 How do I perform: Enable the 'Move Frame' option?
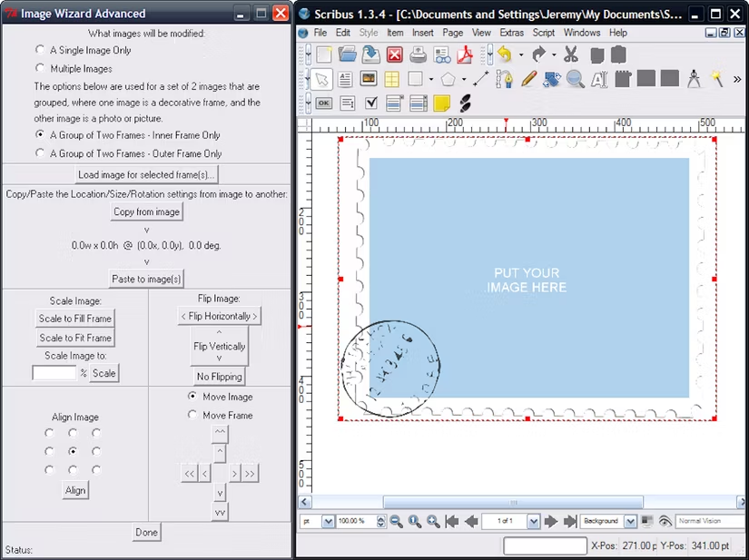point(192,415)
